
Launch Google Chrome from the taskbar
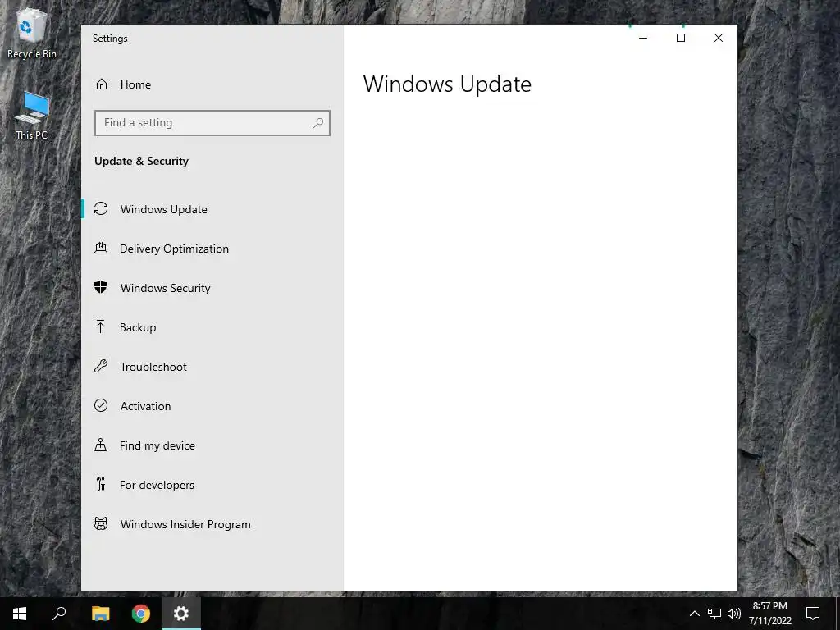pyautogui.click(x=141, y=614)
